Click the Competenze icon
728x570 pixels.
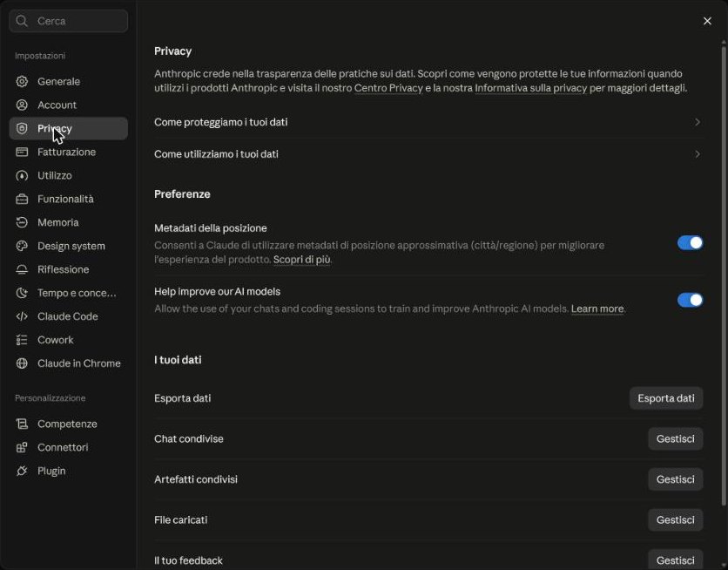[x=22, y=424]
